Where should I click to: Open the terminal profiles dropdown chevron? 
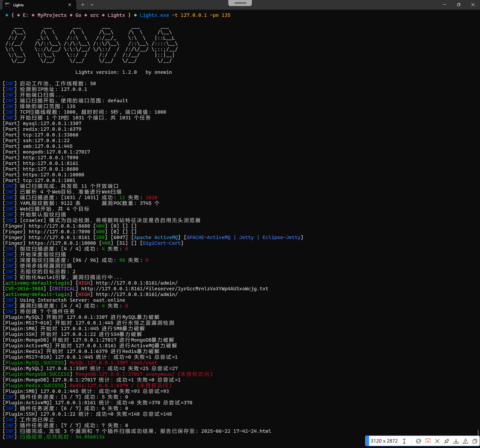click(92, 5)
